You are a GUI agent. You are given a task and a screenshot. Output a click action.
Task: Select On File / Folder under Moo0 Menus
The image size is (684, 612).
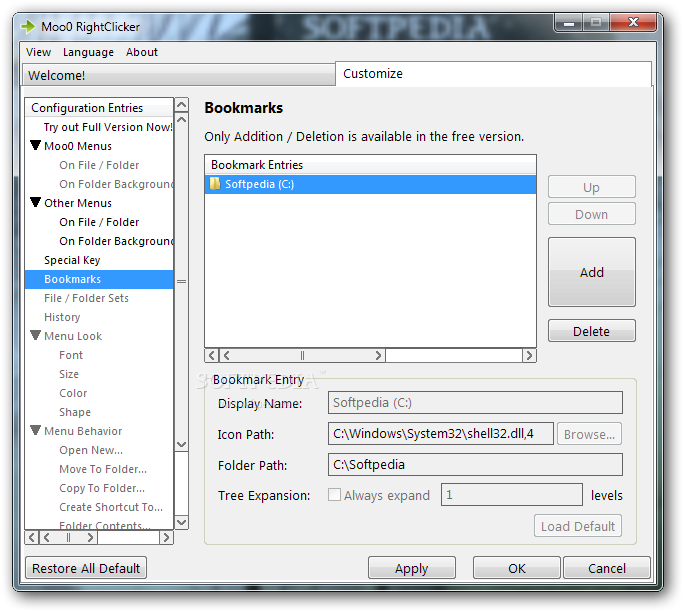coord(99,165)
